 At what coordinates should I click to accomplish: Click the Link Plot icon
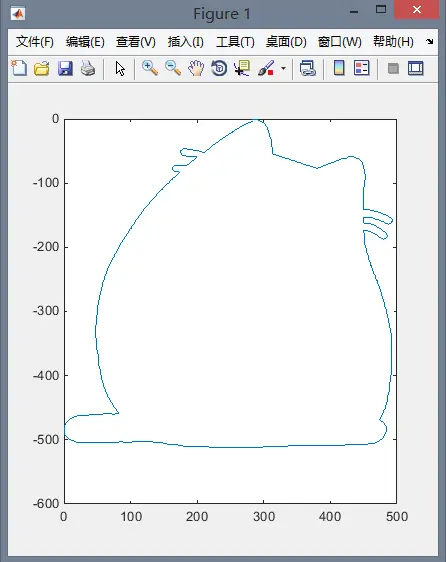pyautogui.click(x=308, y=68)
